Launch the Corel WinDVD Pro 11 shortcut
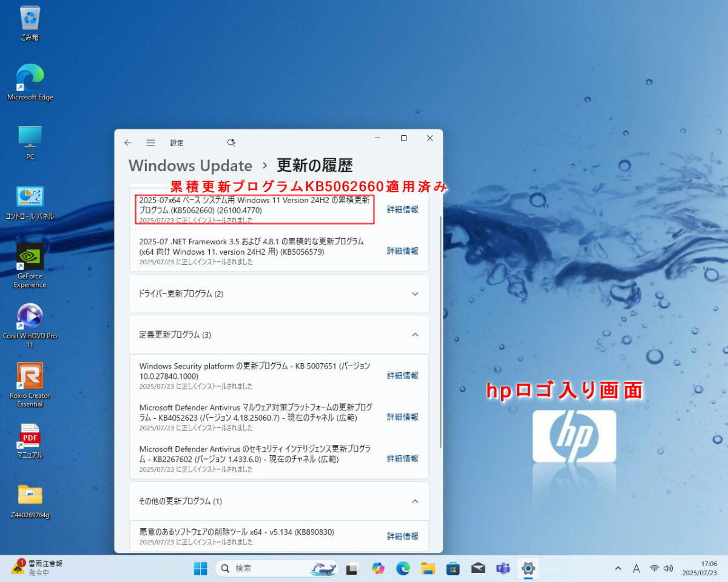The image size is (728, 582). pyautogui.click(x=30, y=326)
